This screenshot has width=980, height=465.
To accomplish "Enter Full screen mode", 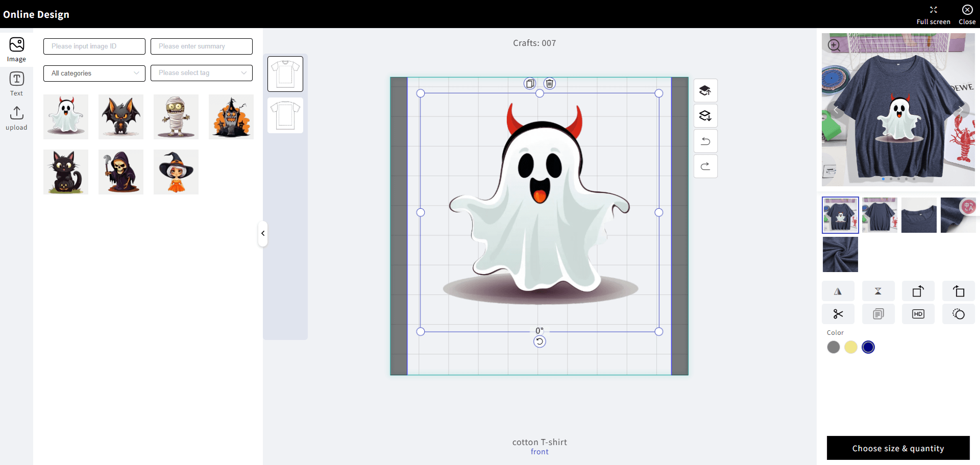I will 933,14.
